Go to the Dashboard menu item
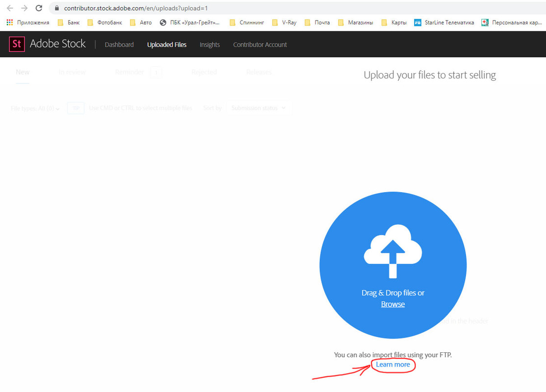 119,45
